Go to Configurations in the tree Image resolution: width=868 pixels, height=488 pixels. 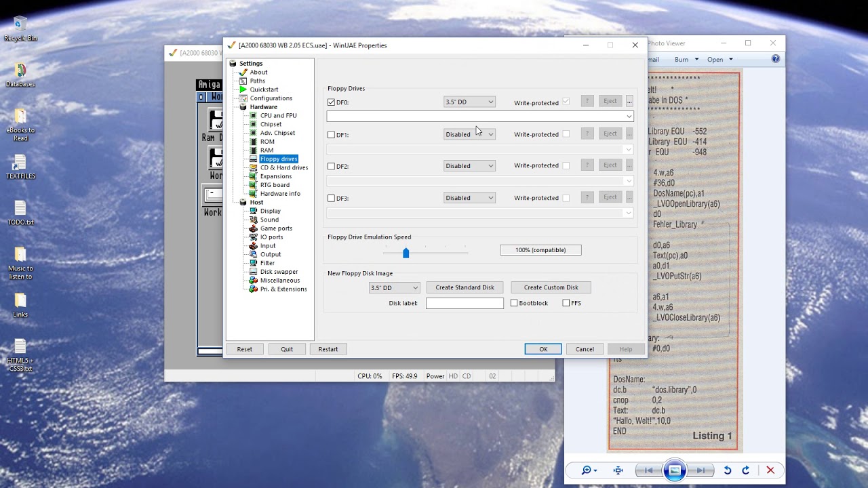tap(271, 98)
